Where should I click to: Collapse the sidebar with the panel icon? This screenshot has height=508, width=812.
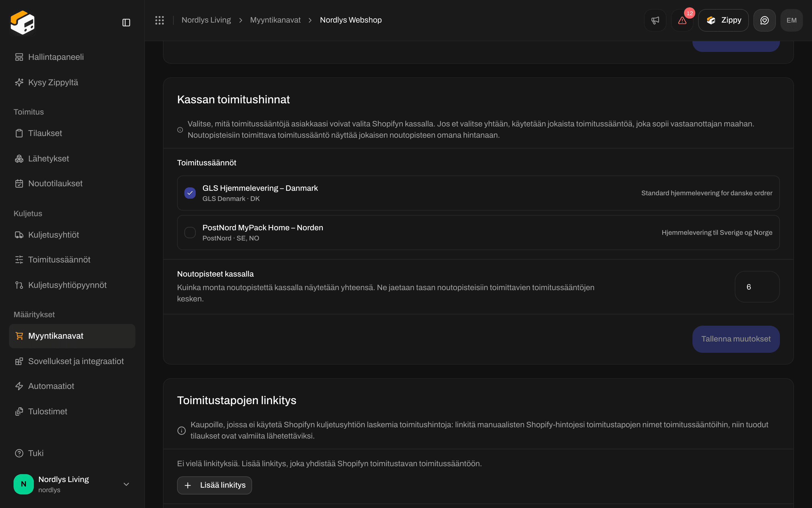click(x=126, y=23)
